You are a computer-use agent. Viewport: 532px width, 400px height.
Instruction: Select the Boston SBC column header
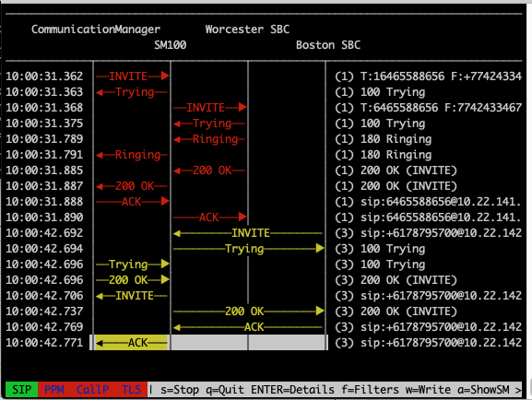[328, 45]
